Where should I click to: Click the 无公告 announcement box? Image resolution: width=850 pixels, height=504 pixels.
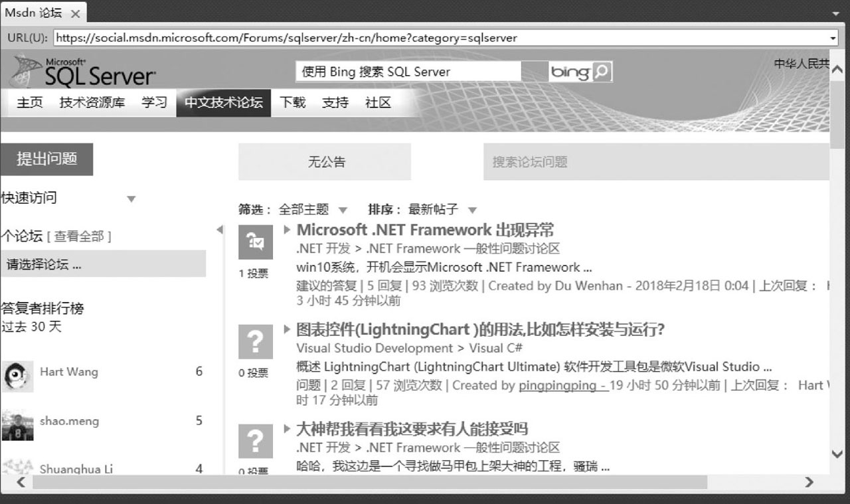coord(325,161)
